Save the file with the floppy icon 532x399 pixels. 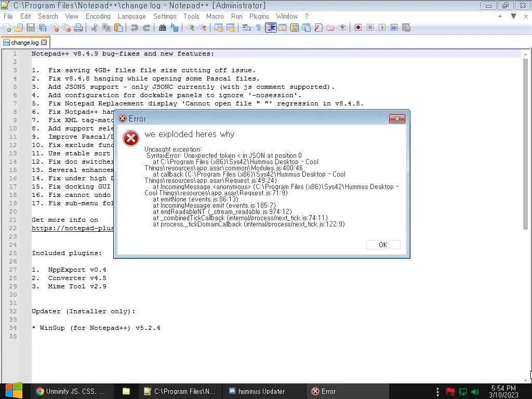[x=31, y=28]
